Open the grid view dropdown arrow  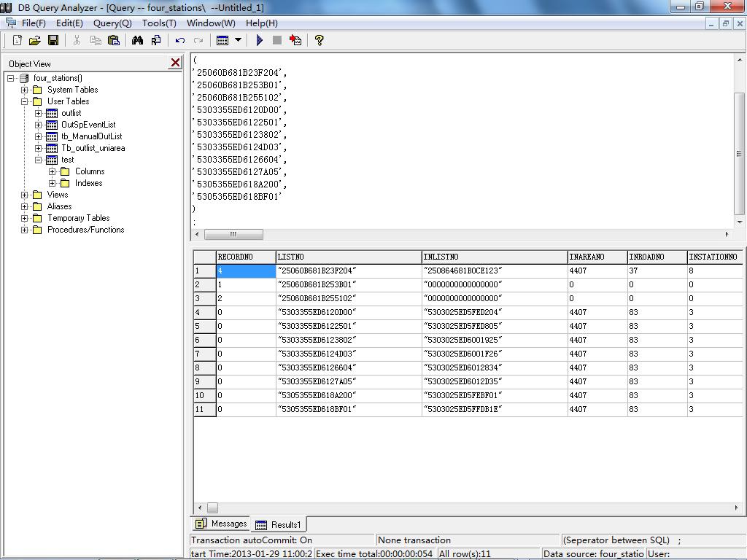[238, 41]
